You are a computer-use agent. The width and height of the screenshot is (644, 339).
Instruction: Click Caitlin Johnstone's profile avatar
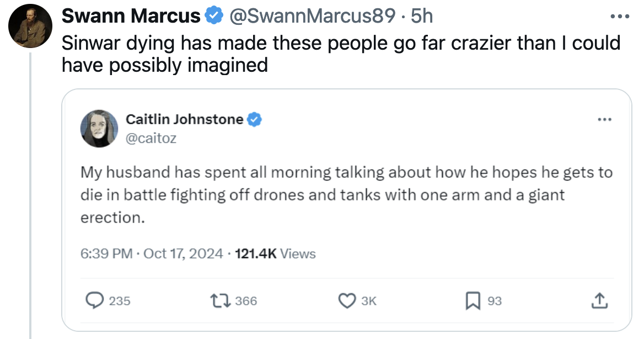click(x=99, y=128)
